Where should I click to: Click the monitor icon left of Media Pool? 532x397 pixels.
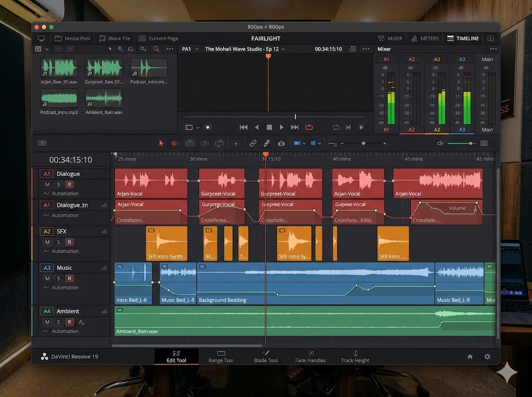[x=42, y=38]
